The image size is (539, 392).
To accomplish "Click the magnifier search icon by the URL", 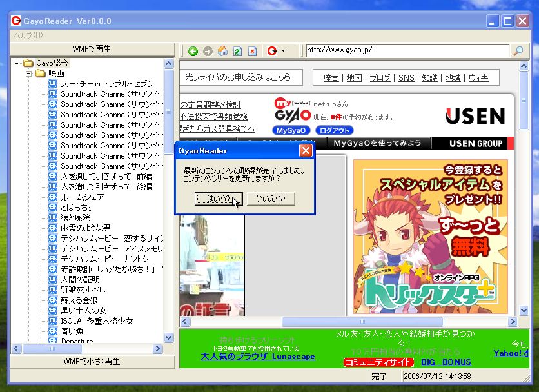I will 518,51.
